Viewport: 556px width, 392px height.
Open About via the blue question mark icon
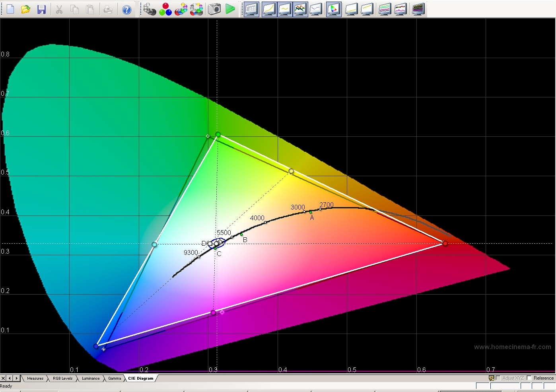126,9
